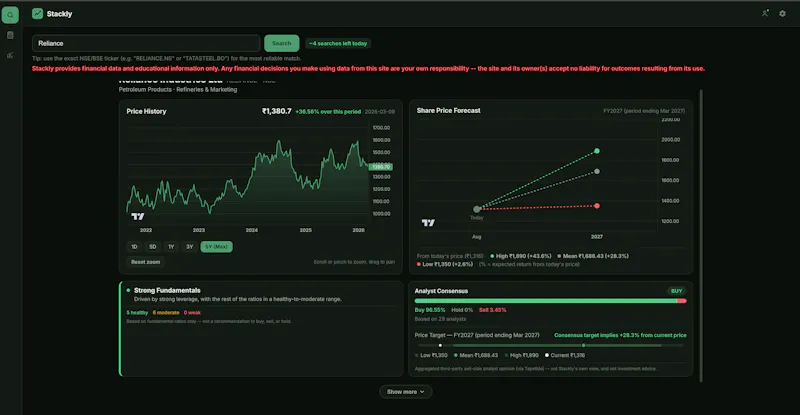Click the Sell 3.45% label

pyautogui.click(x=493, y=310)
